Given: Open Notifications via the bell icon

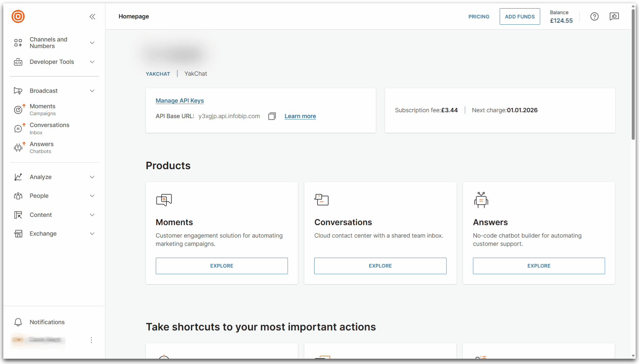Looking at the screenshot, I should (18, 322).
